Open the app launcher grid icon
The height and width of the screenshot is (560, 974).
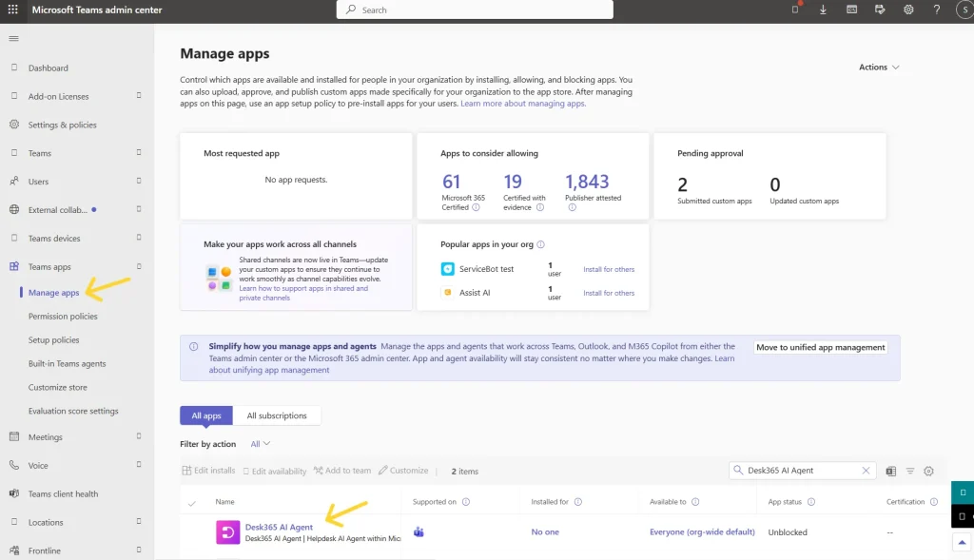point(13,10)
